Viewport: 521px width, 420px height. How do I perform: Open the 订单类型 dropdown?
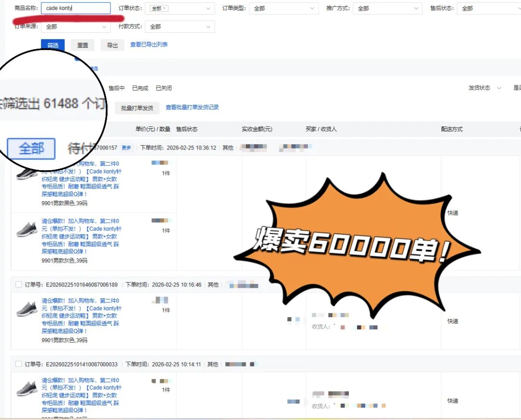[284, 8]
